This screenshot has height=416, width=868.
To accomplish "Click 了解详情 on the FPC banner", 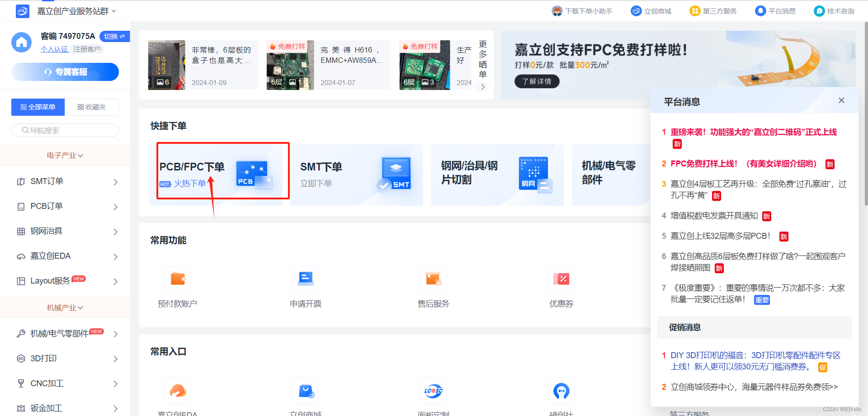I will tap(537, 81).
